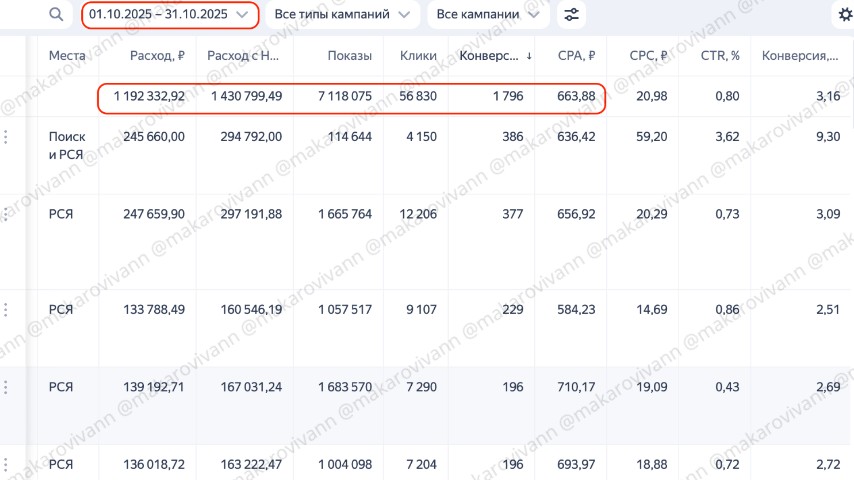Expand the date range 01.10.2025 – 31.10.2025 picker
Viewport: 854px width, 480px height.
click(169, 15)
